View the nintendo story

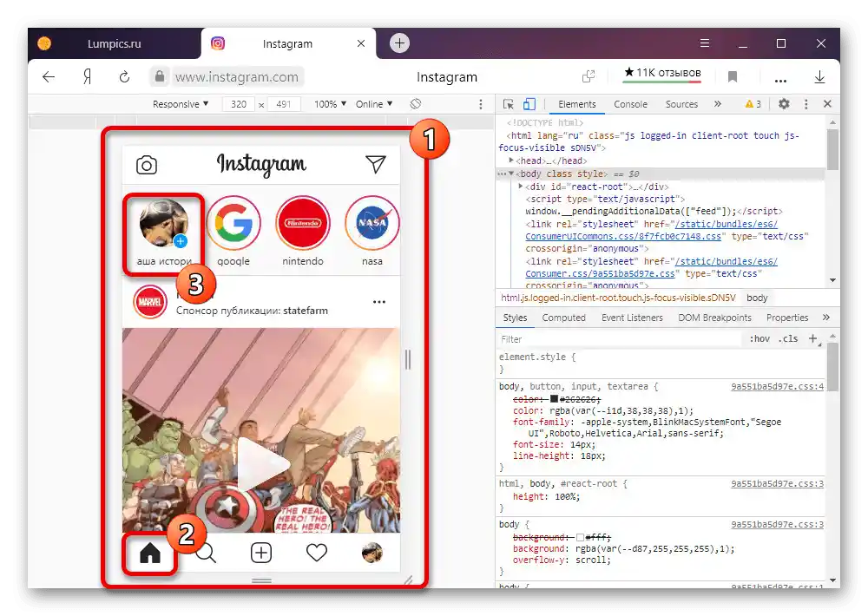(x=303, y=223)
